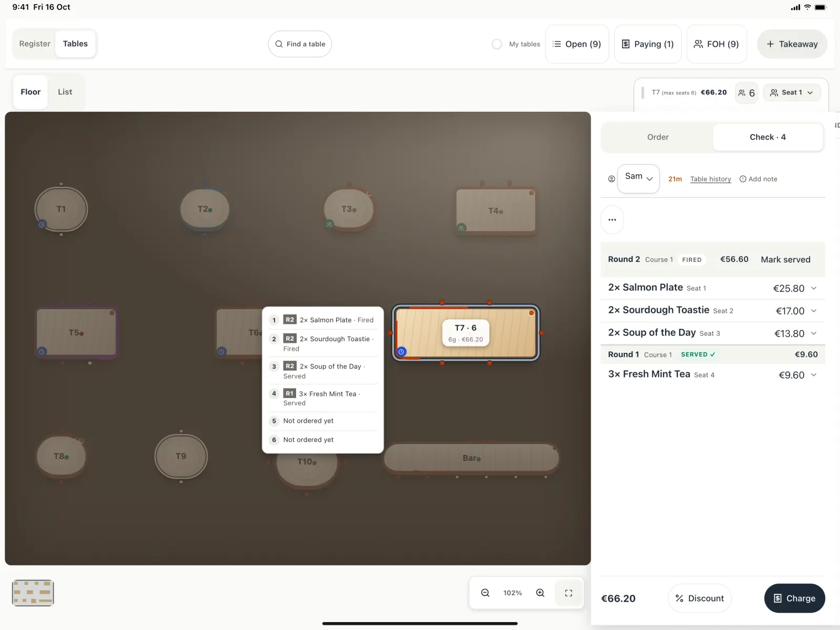Fit floor plan to screen icon
This screenshot has height=630, width=840.
pos(569,593)
